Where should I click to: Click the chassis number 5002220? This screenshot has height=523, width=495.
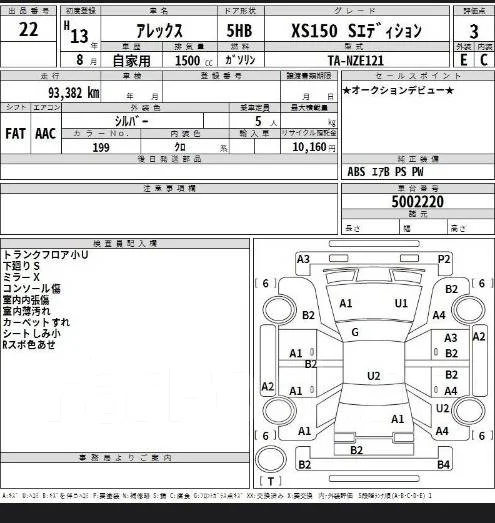418,202
